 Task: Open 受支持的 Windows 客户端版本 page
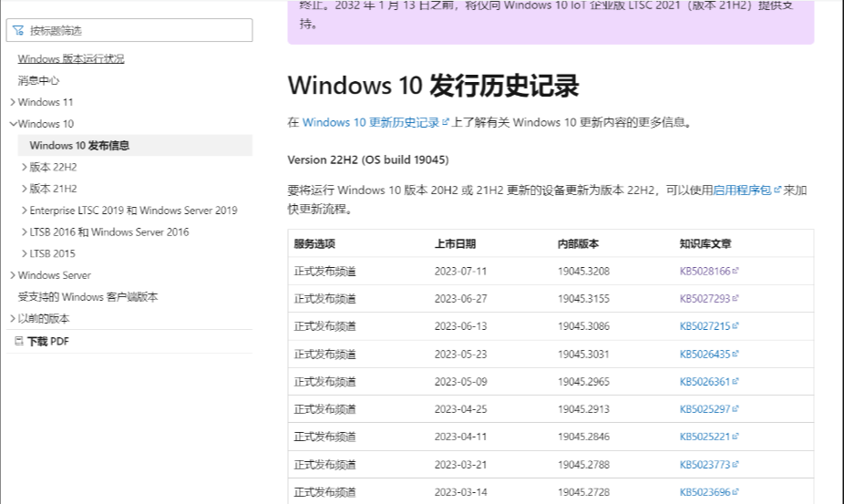click(87, 297)
